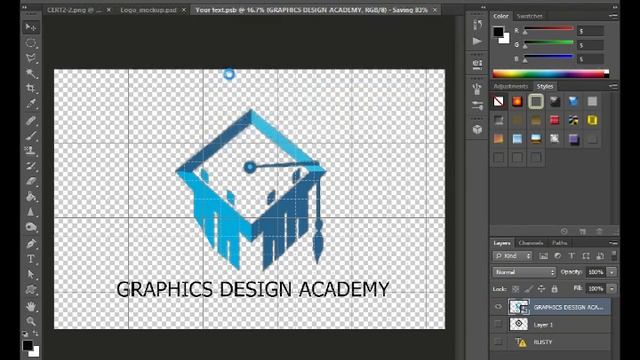The height and width of the screenshot is (360, 640).
Task: Select the Pen tool
Action: click(x=31, y=244)
